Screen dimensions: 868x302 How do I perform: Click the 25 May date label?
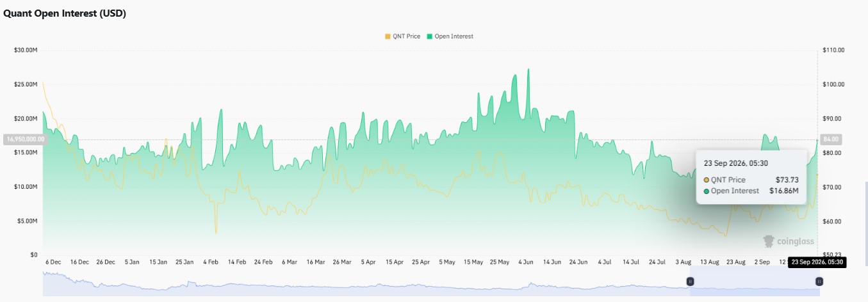coord(500,262)
